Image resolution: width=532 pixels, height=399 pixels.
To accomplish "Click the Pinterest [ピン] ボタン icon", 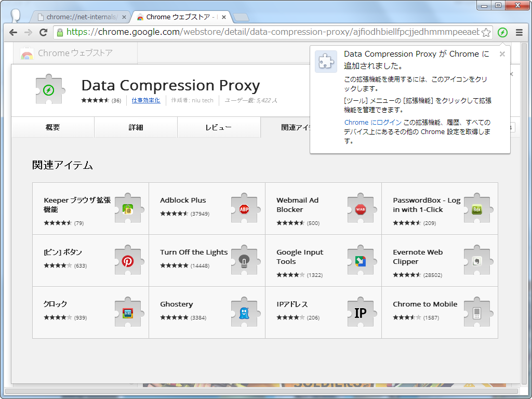I will pos(128,261).
